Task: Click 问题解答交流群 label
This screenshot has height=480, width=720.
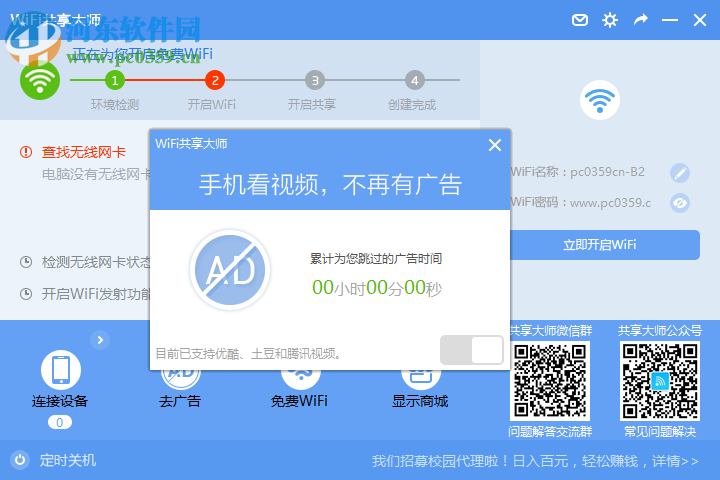Action: pyautogui.click(x=550, y=432)
